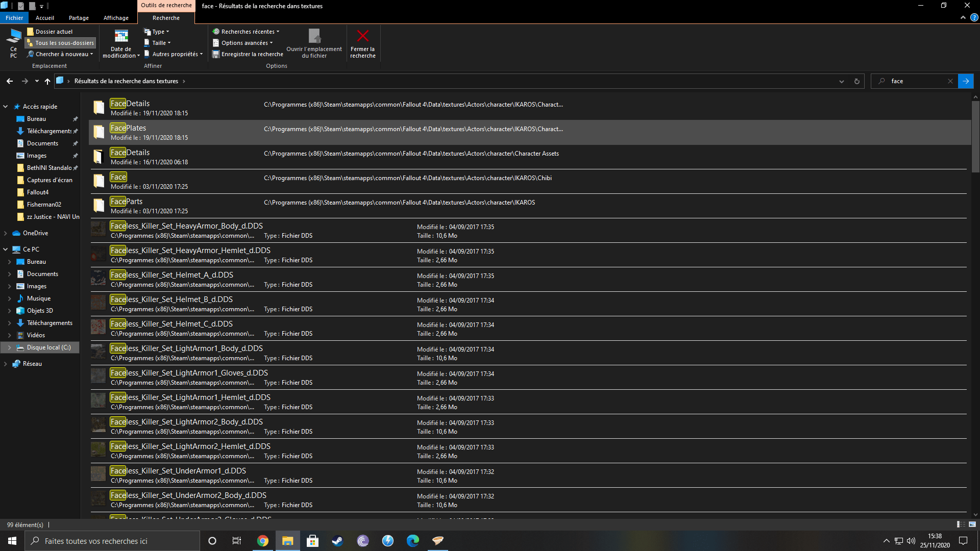Viewport: 980px width, 551px height.
Task: Expand Disque local (C:) node
Action: (10, 347)
